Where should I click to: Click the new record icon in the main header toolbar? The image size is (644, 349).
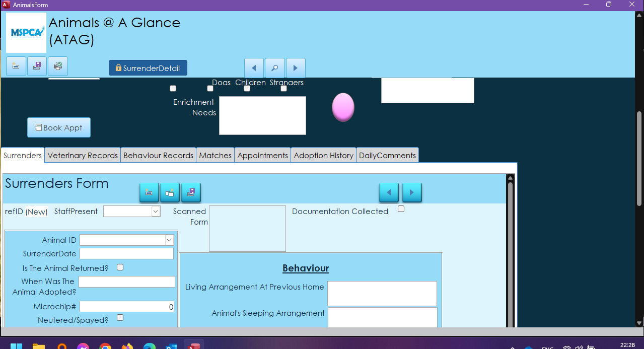point(16,66)
